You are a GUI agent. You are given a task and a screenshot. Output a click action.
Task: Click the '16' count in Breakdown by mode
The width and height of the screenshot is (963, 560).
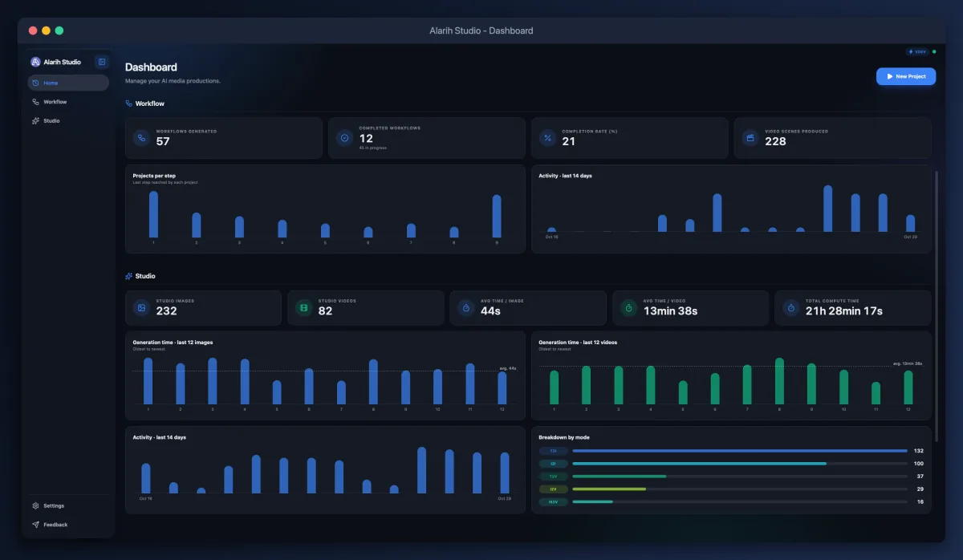click(x=920, y=501)
